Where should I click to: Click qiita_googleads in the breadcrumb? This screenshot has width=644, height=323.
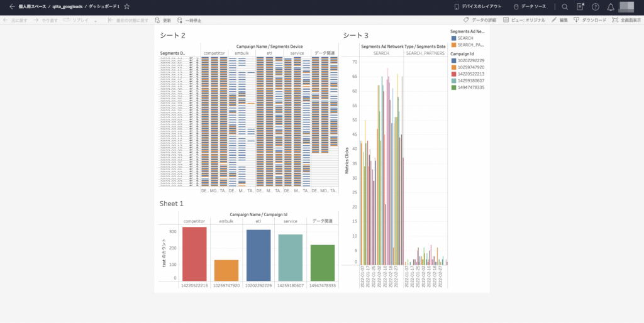[67, 6]
